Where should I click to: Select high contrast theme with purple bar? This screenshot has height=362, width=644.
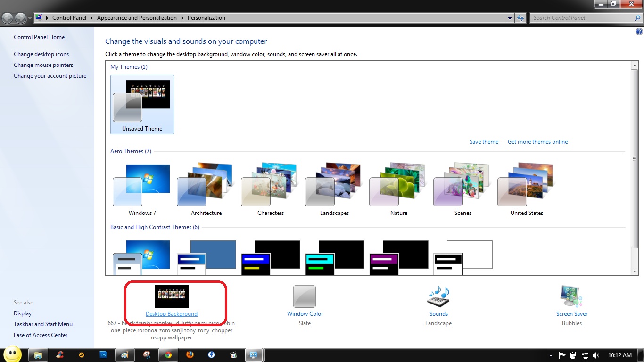coord(398,257)
